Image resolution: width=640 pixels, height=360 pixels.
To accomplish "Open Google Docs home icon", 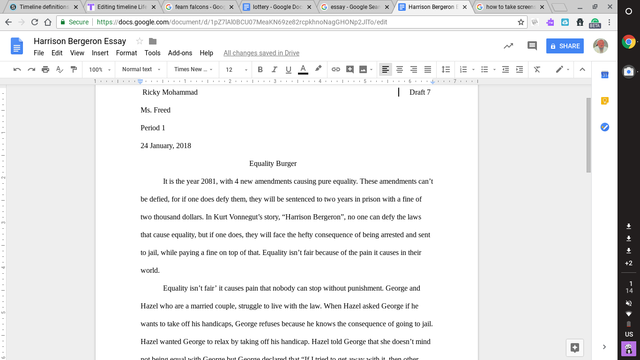I will [17, 46].
